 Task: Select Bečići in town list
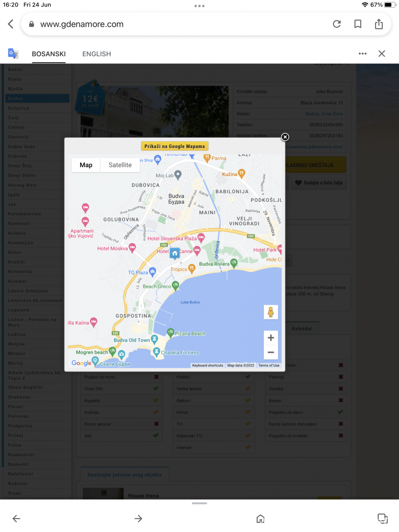pos(38,69)
